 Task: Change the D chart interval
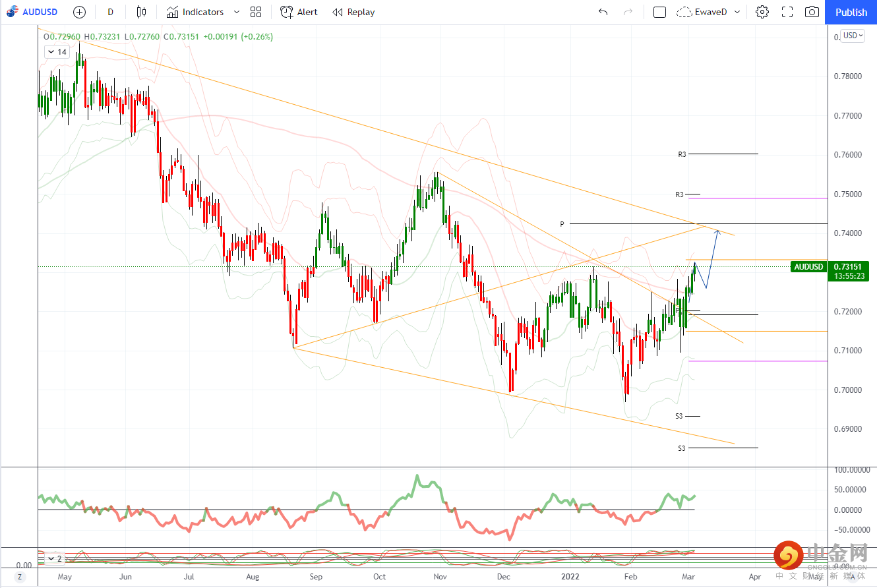coord(110,12)
